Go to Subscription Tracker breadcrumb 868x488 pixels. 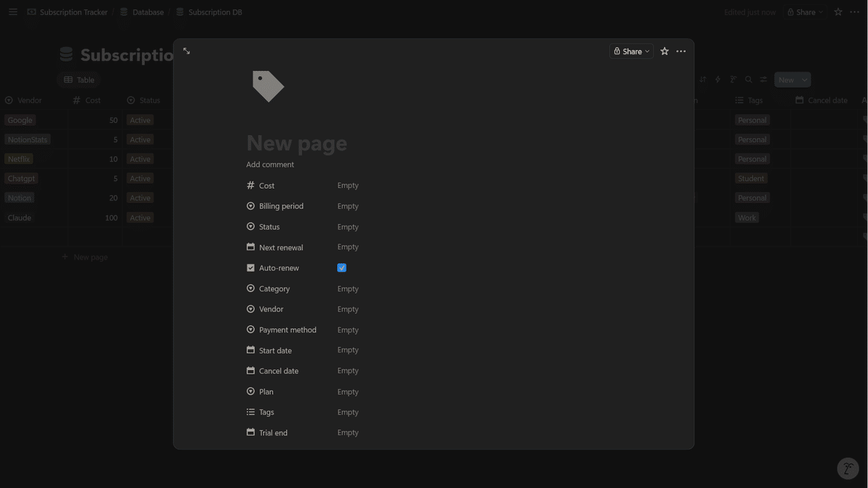point(67,12)
